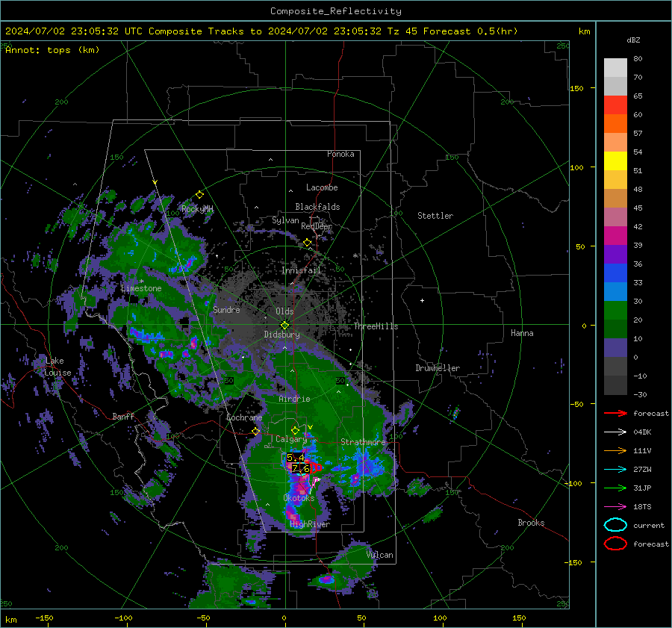
Task: Click the Strathmore city label
Action: coord(363,442)
